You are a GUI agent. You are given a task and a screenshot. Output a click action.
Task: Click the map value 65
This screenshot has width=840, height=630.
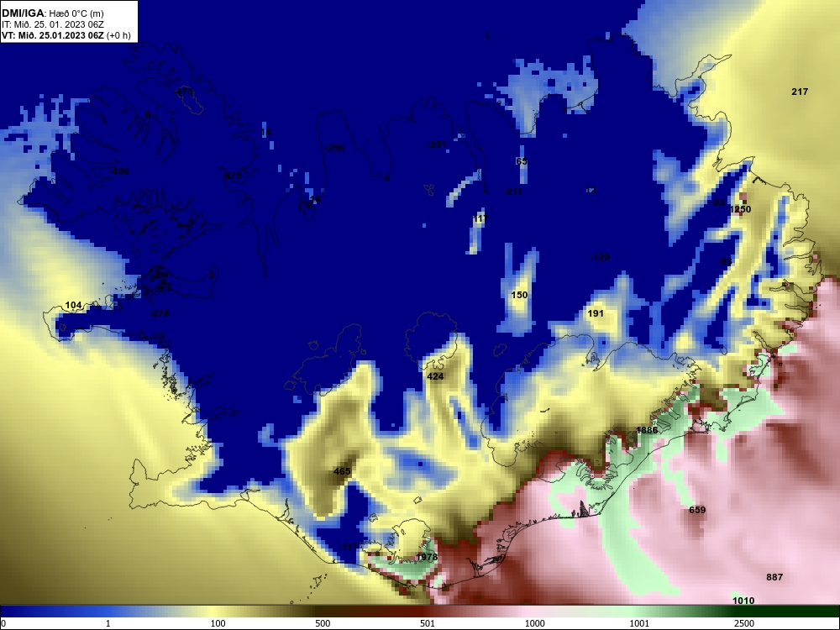[x=522, y=161]
